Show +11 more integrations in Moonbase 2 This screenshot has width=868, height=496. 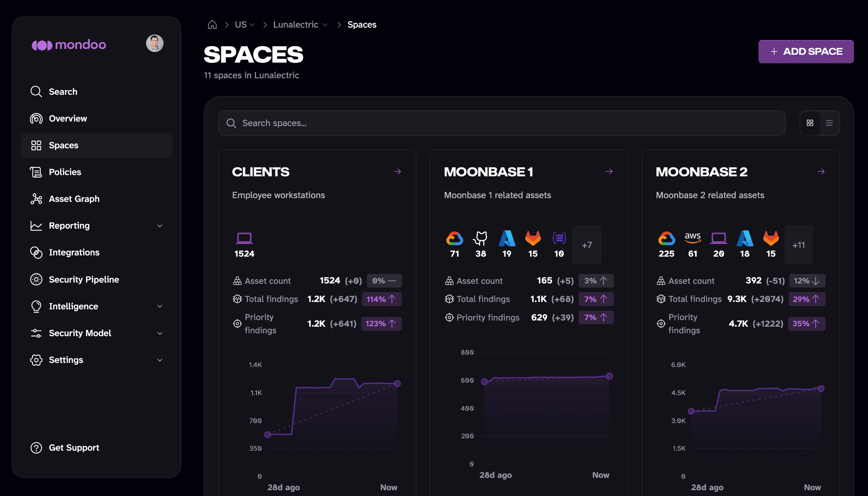click(798, 245)
